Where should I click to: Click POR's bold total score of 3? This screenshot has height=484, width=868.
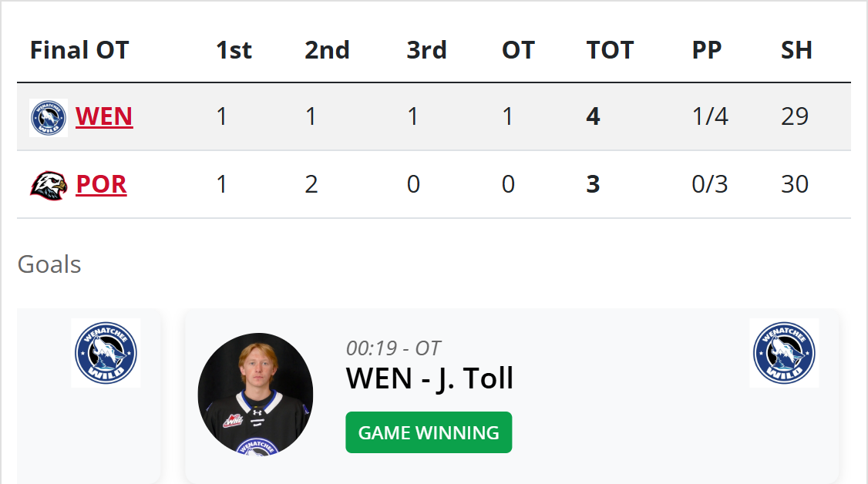pyautogui.click(x=593, y=185)
